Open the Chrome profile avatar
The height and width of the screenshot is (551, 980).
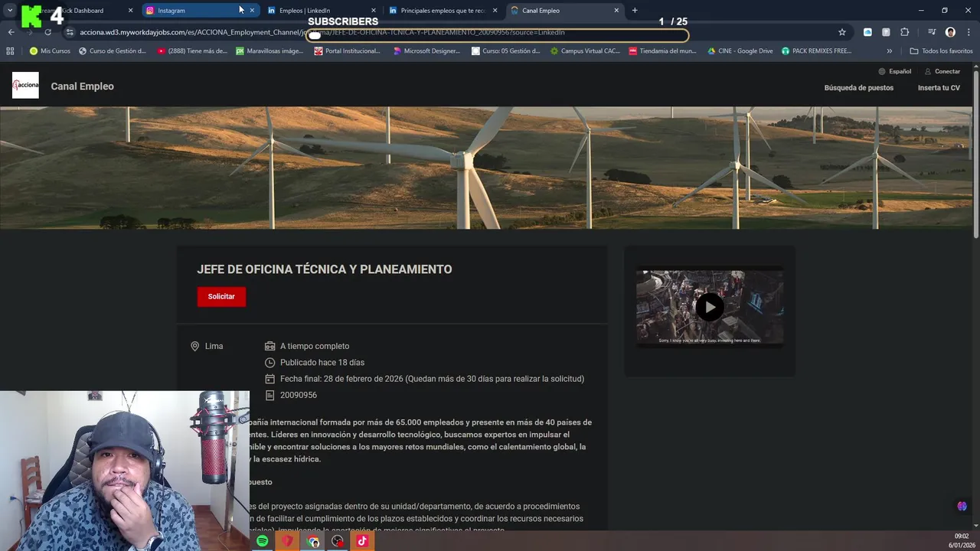click(x=950, y=32)
